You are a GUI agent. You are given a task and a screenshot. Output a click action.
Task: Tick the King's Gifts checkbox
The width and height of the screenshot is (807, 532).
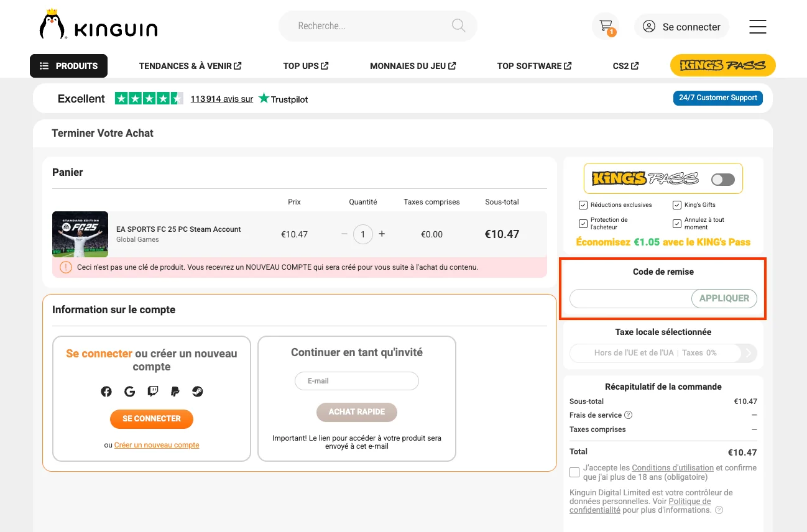[676, 205]
